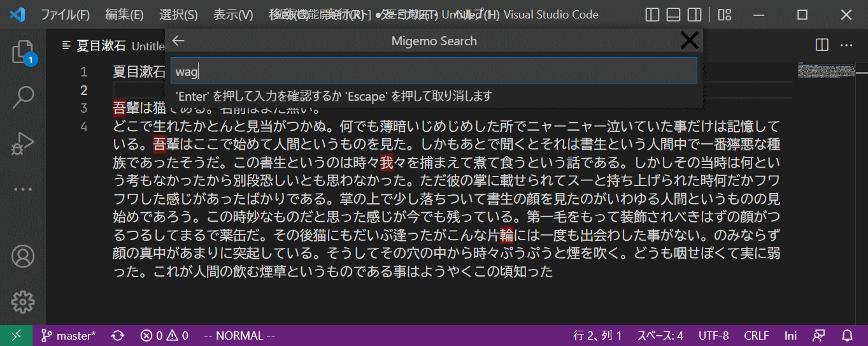868x346 pixels.
Task: Click the master* git branch indicator
Action: [x=68, y=335]
